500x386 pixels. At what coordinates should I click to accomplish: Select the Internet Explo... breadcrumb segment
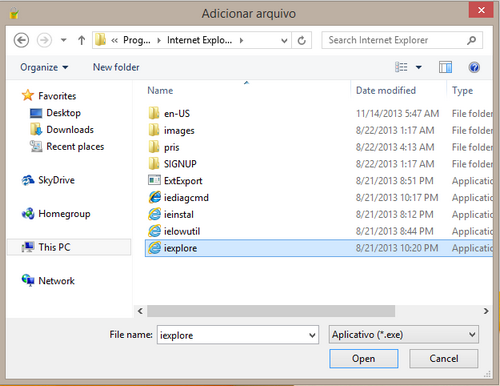(x=199, y=40)
